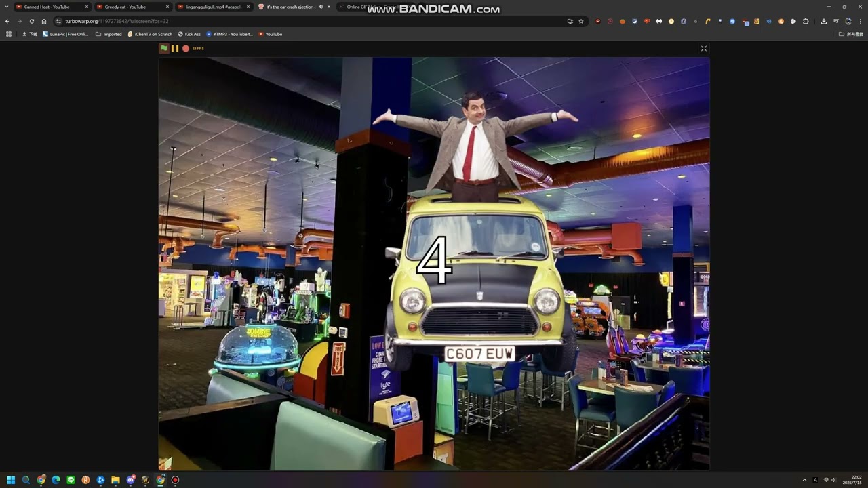The width and height of the screenshot is (868, 488).
Task: Click the green flag to start project
Action: (164, 48)
